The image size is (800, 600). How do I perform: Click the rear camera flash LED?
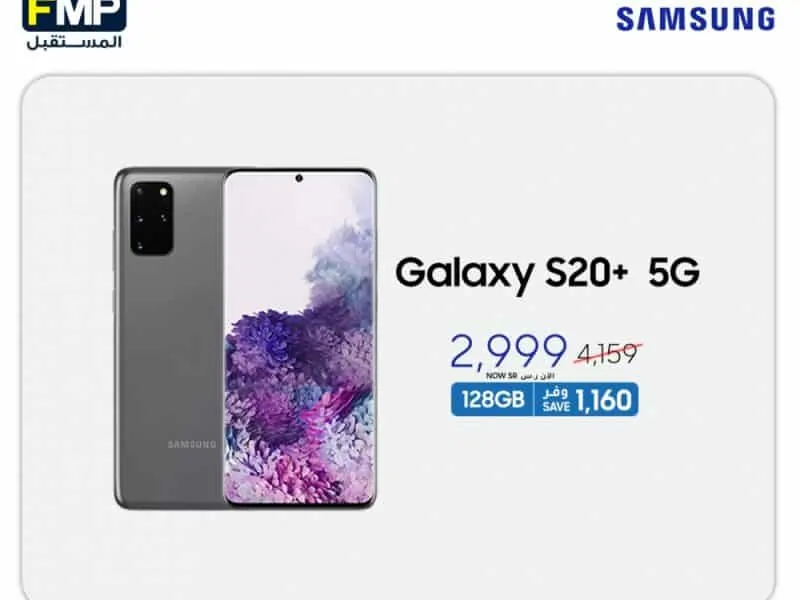[x=163, y=192]
